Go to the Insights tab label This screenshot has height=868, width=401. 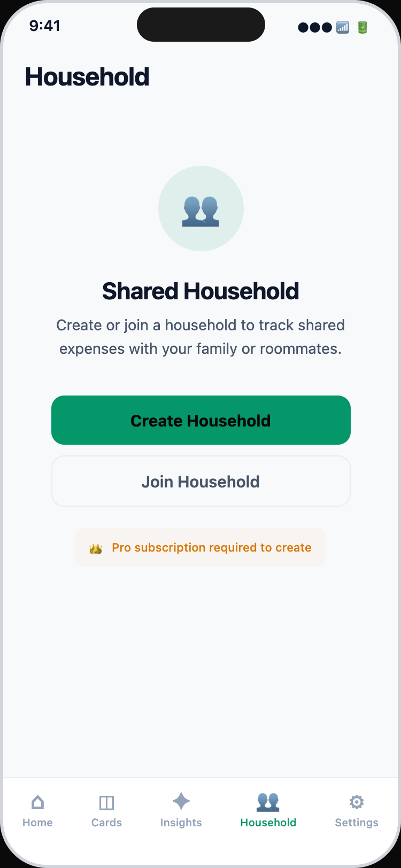click(181, 823)
